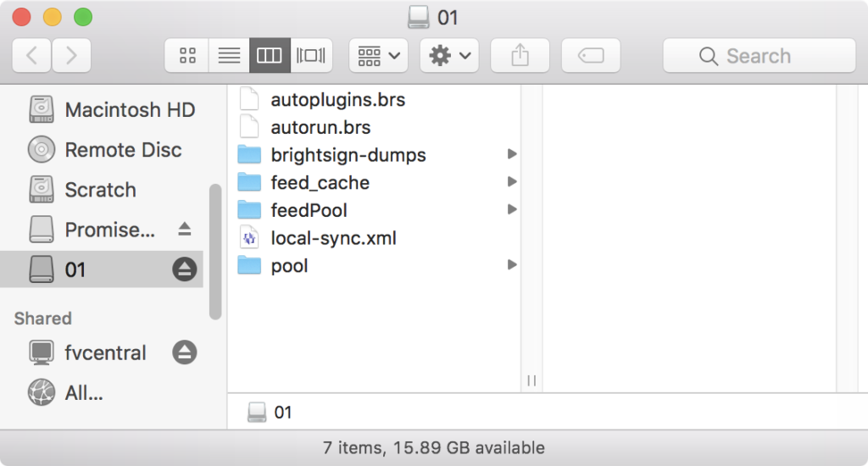868x466 pixels.
Task: Go back with the left chevron button
Action: (x=31, y=55)
